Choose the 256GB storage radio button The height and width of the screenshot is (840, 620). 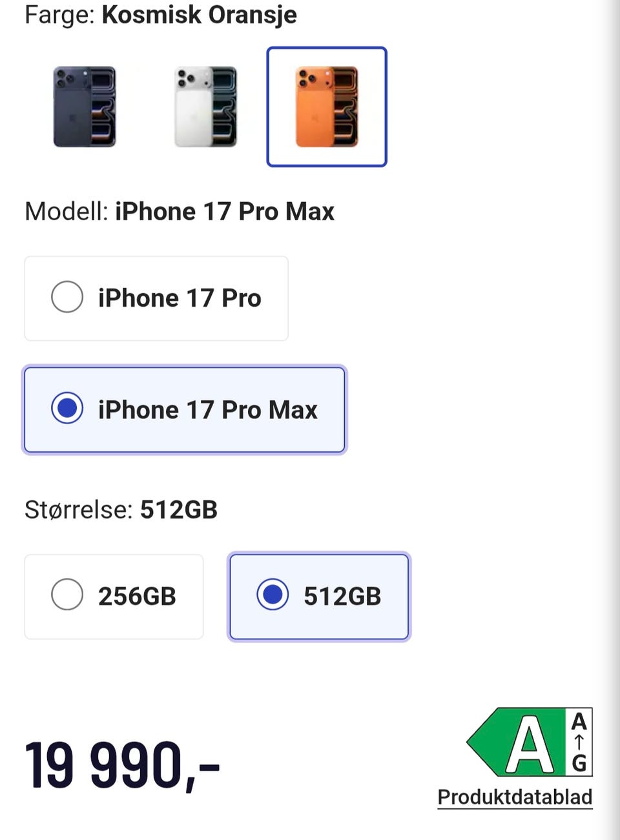[x=67, y=595]
